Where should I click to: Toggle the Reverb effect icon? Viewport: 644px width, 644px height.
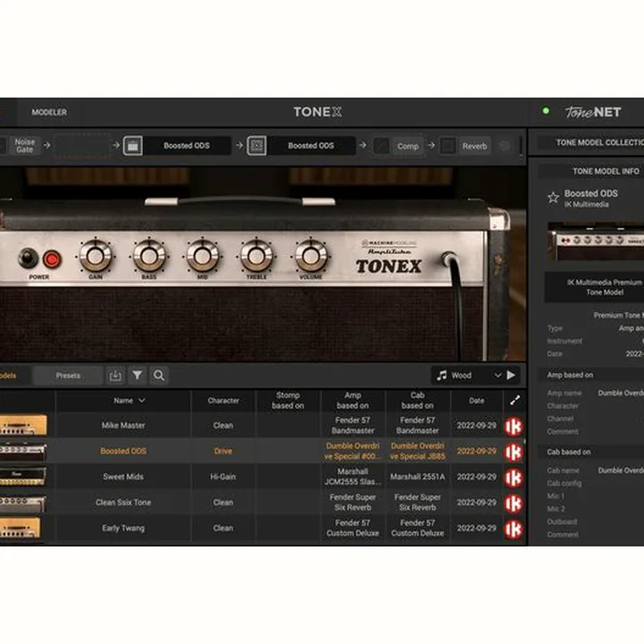pyautogui.click(x=448, y=146)
